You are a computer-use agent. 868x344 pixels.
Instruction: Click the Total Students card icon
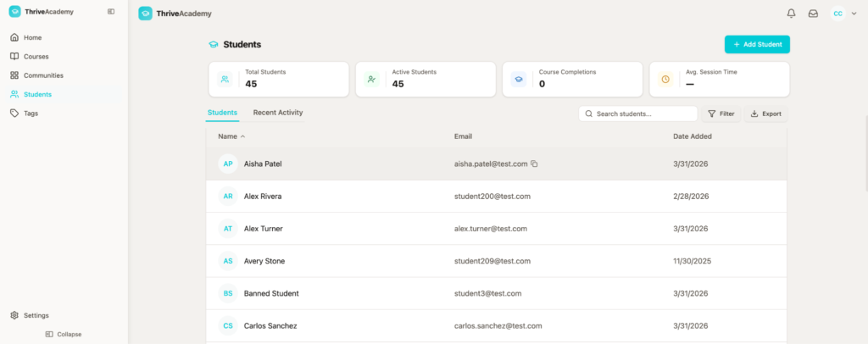(225, 79)
